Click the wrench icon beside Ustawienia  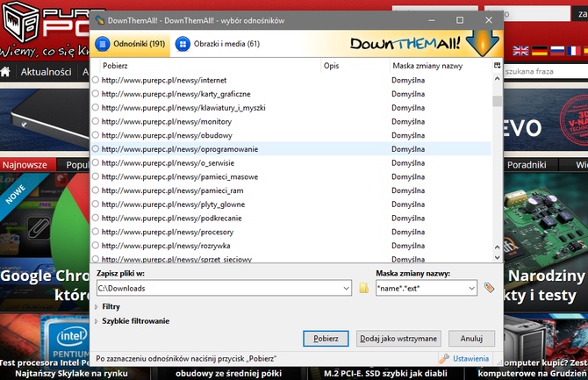444,359
